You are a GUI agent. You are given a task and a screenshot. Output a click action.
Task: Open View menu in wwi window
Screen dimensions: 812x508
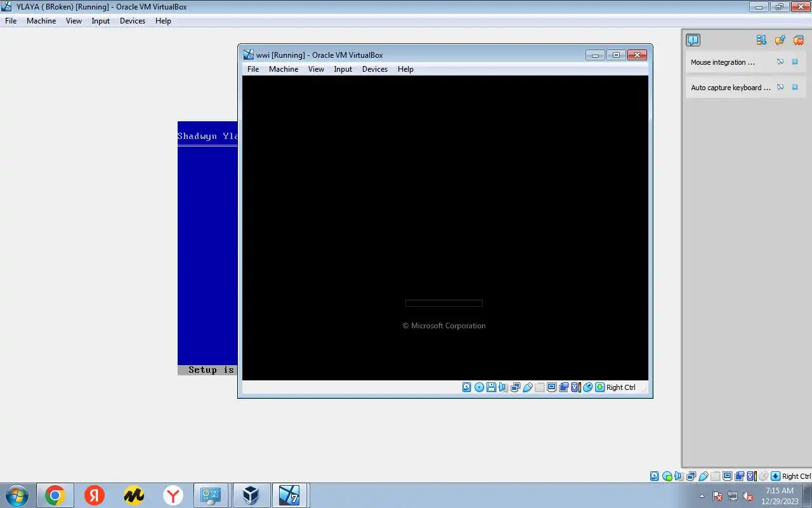click(316, 69)
